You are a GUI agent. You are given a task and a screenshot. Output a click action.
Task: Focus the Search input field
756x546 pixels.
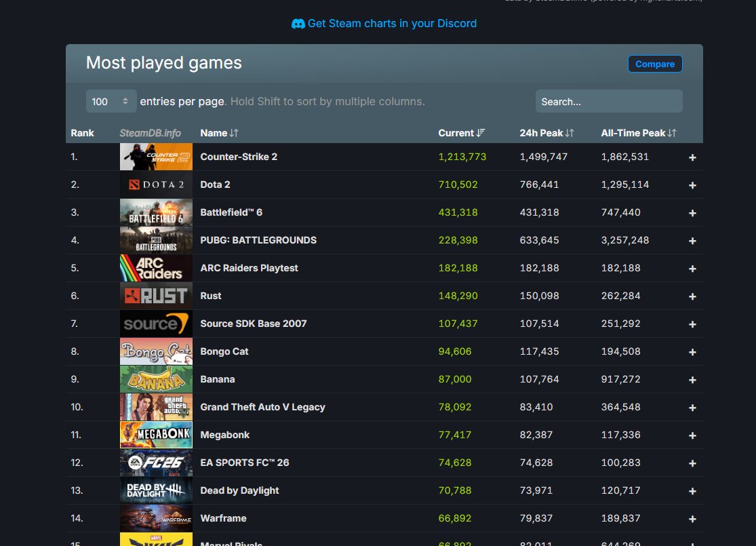click(x=608, y=101)
